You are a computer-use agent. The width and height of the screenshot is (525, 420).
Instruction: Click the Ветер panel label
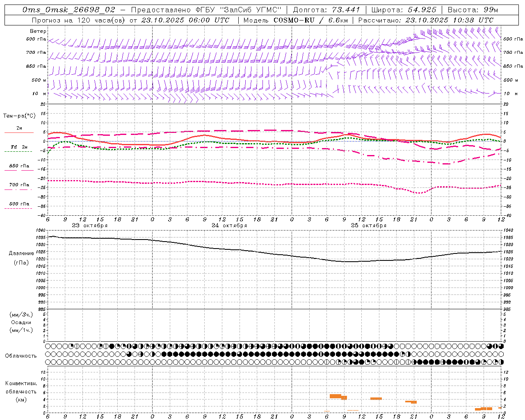(x=38, y=31)
